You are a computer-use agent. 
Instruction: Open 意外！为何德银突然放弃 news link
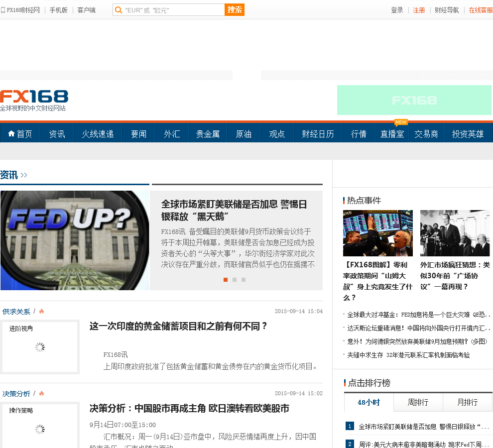coord(417,341)
